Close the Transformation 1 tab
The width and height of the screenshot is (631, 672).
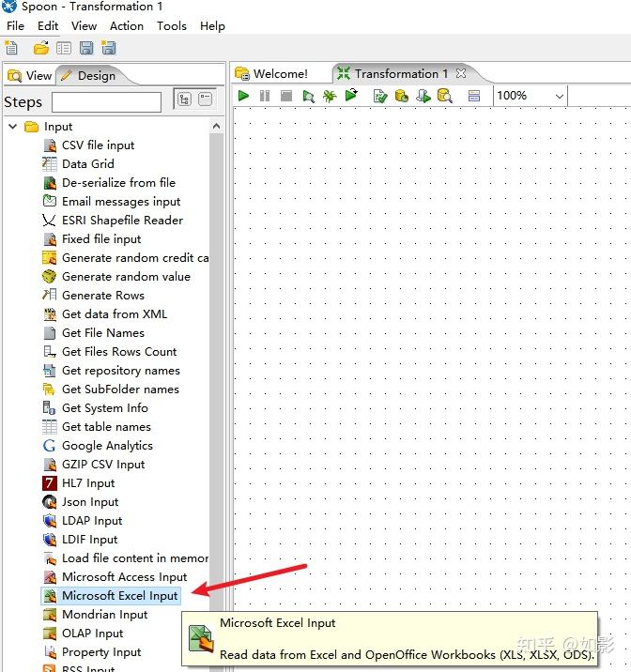(461, 73)
